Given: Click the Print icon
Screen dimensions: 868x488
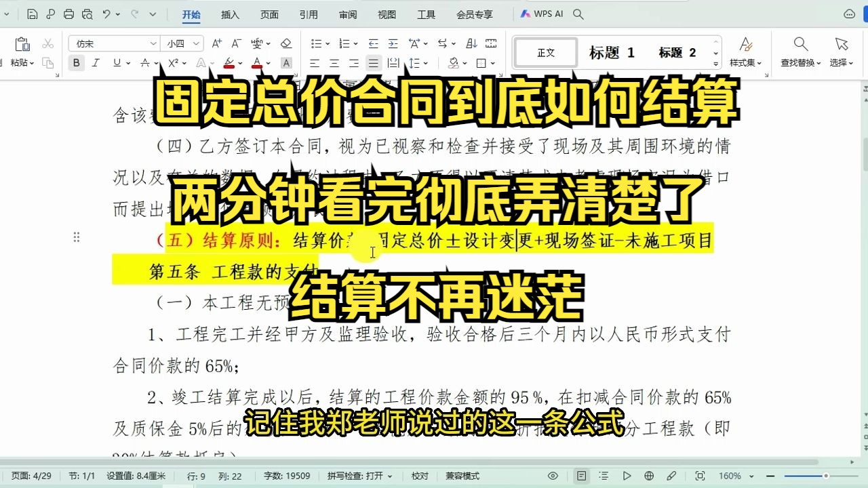Looking at the screenshot, I should (68, 14).
